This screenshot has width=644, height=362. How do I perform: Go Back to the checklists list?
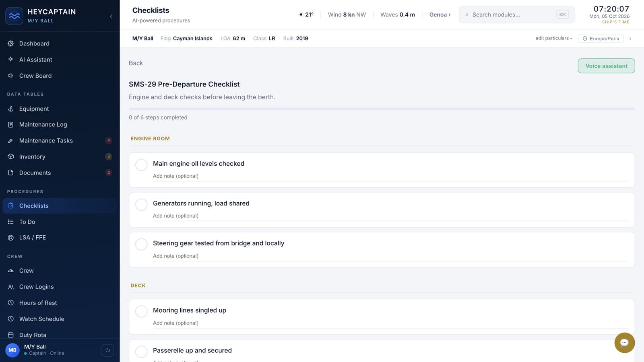click(136, 63)
